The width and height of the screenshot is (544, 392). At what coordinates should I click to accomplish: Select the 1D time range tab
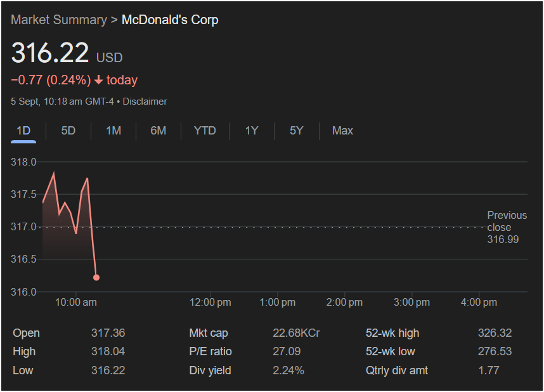[23, 131]
